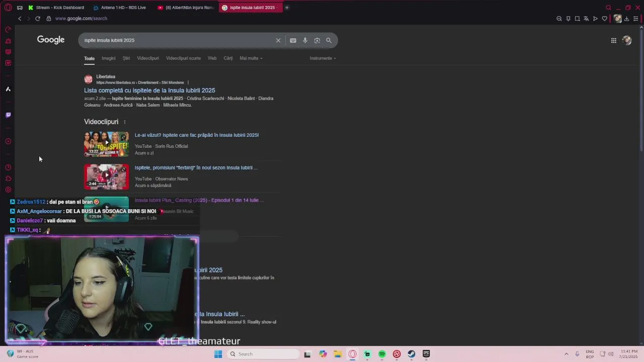Image resolution: width=644 pixels, height=362 pixels.
Task: Open Steam from the taskbar
Action: coord(412,354)
